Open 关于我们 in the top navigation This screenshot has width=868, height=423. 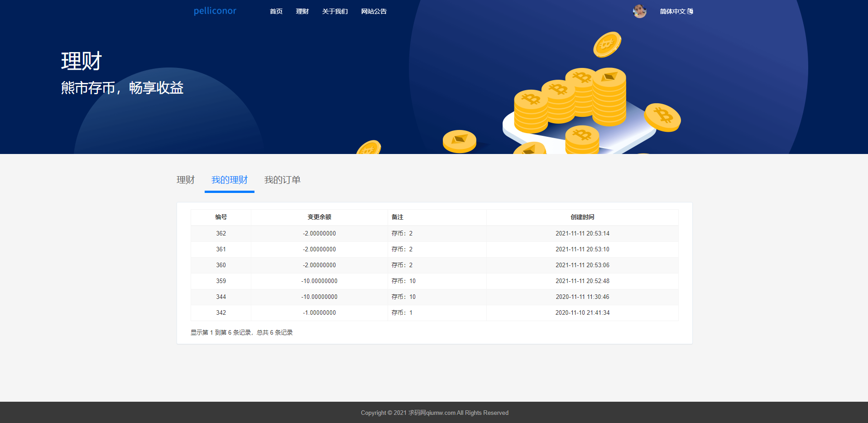(x=335, y=11)
